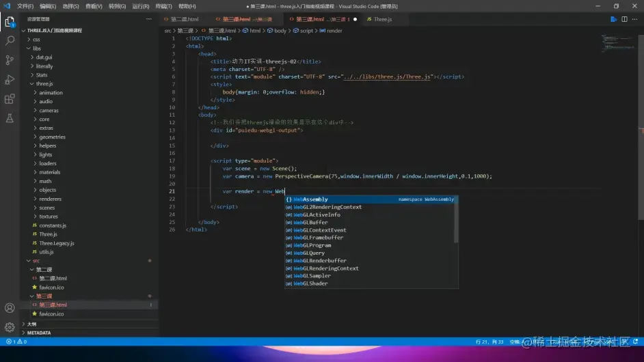644x362 pixels.
Task: Expand the METADATA section
Action: tap(38, 333)
